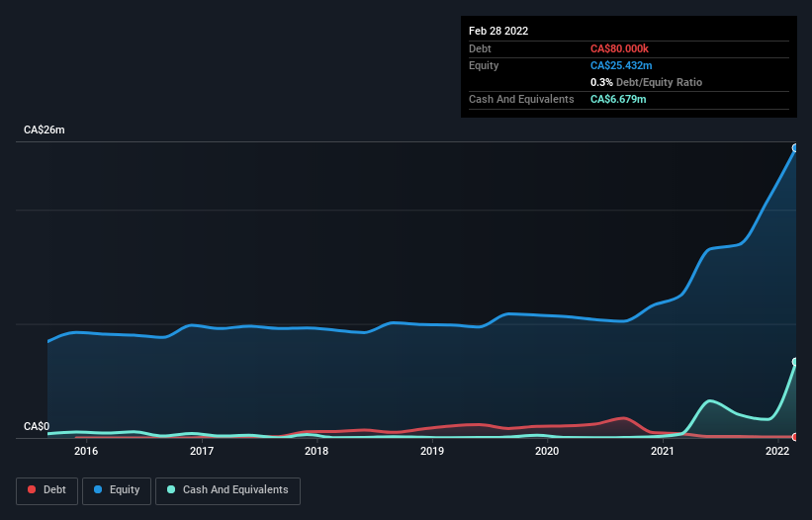Click the 0.3% Debt/Equity Ratio text

click(646, 82)
